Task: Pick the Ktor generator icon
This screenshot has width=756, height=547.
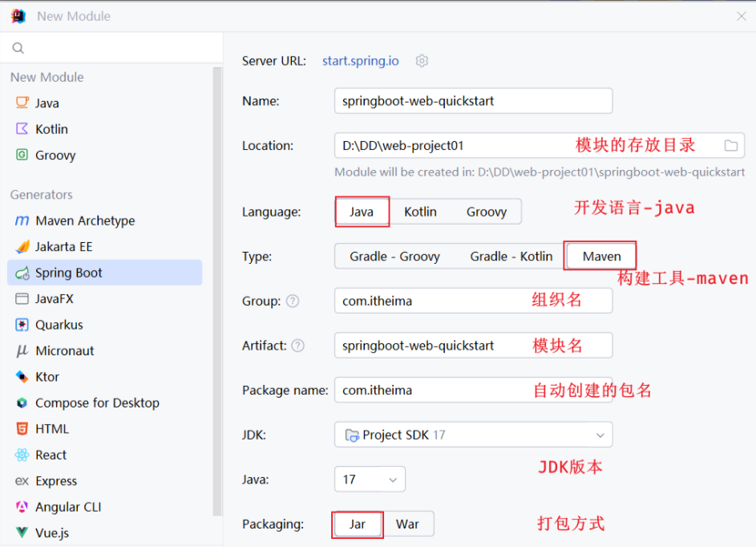Action: 22,377
